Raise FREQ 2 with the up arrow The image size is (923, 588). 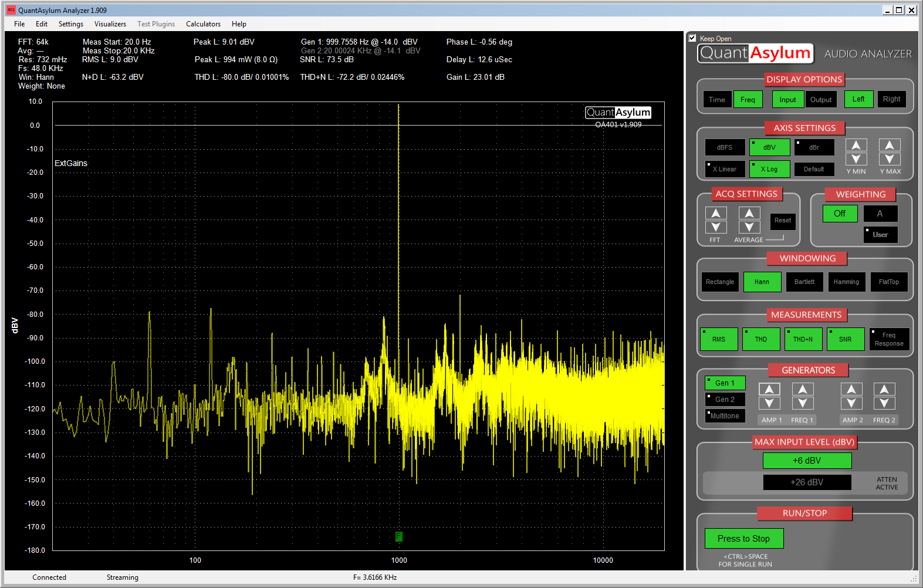884,390
